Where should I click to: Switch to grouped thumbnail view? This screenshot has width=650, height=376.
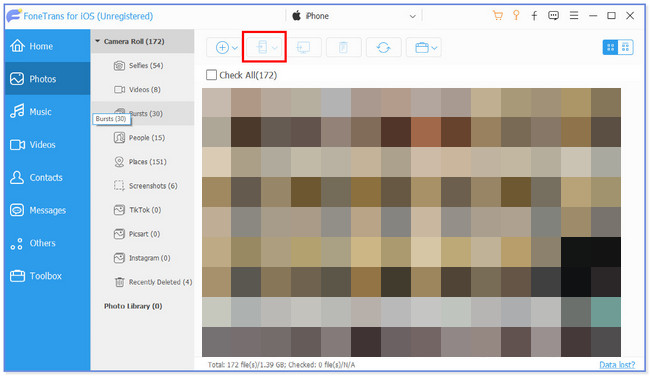pyautogui.click(x=626, y=47)
